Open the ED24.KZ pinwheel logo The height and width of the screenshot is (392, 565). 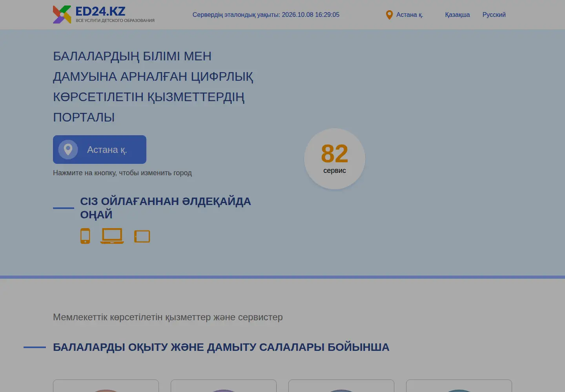coord(62,15)
